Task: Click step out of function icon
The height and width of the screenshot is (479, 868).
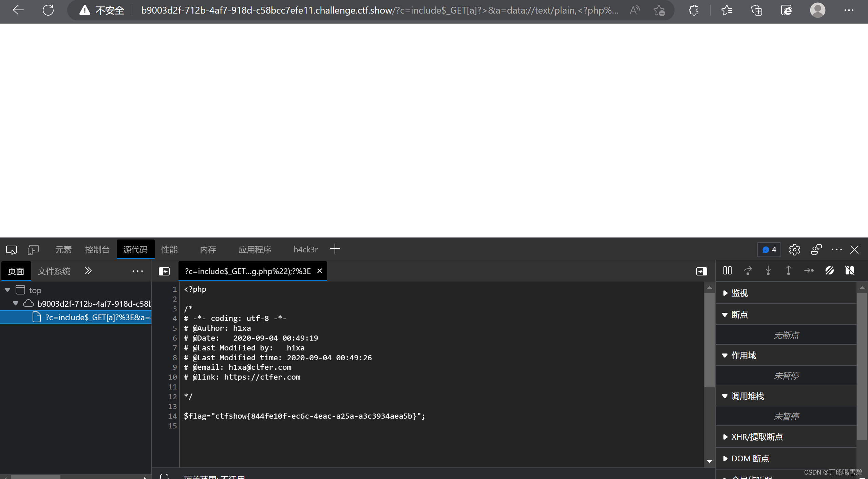Action: coord(788,271)
